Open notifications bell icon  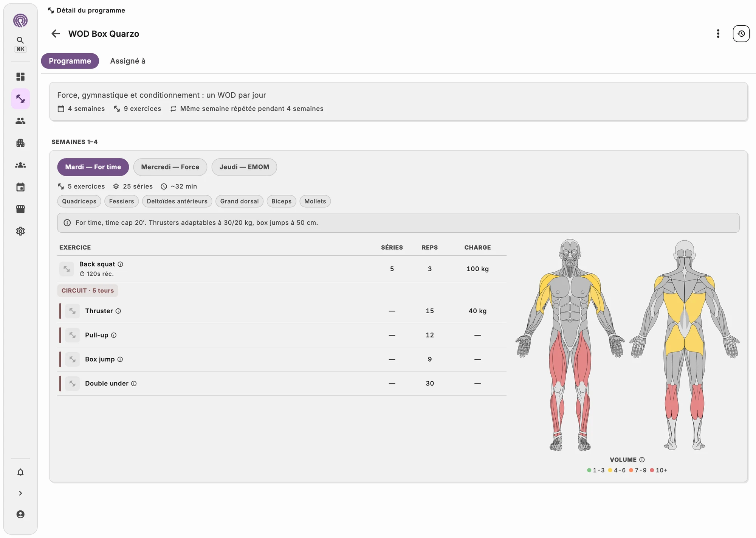coord(20,472)
